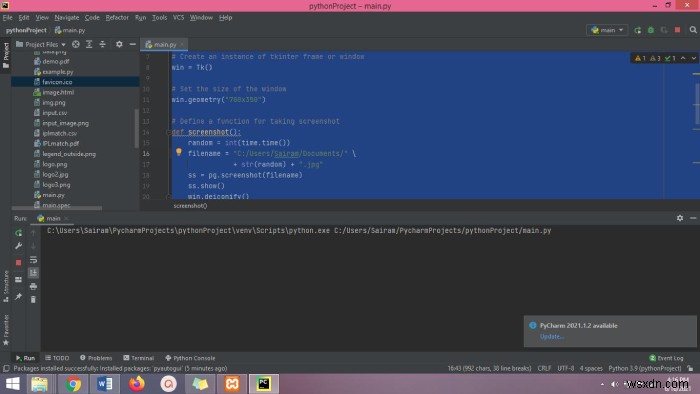Image resolution: width=700 pixels, height=394 pixels.
Task: Stop the running program from the top toolbar
Action: [x=678, y=30]
